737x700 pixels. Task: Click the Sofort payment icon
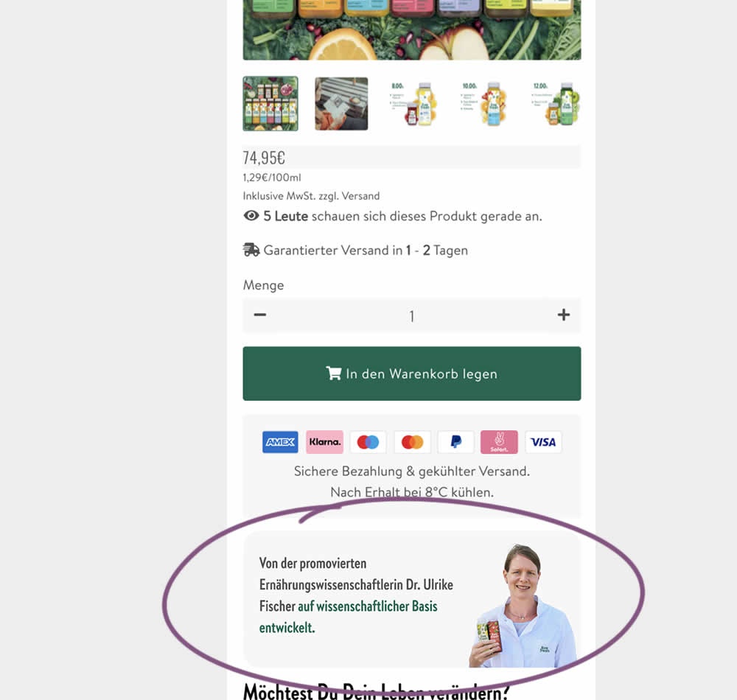pos(499,442)
